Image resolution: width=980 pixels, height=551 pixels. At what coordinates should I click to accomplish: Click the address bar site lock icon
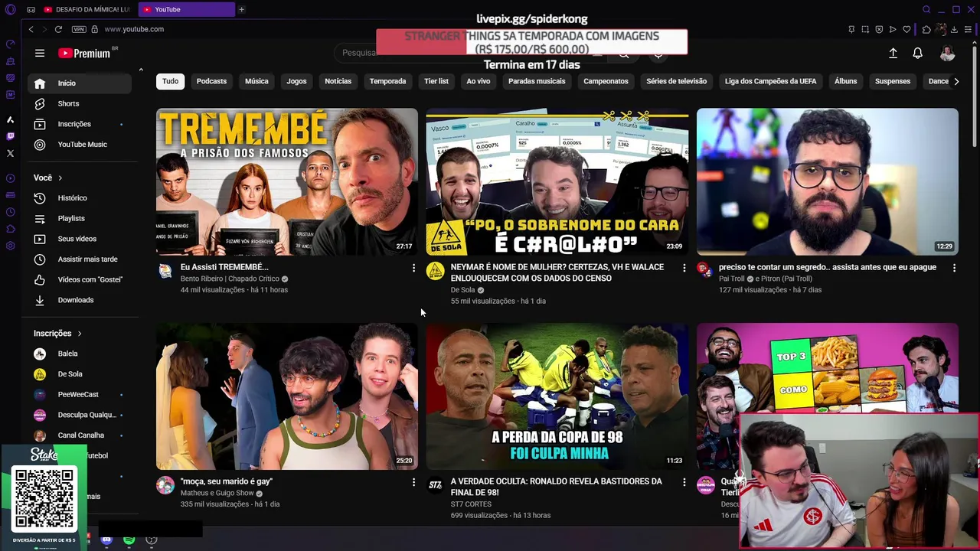[x=94, y=29]
